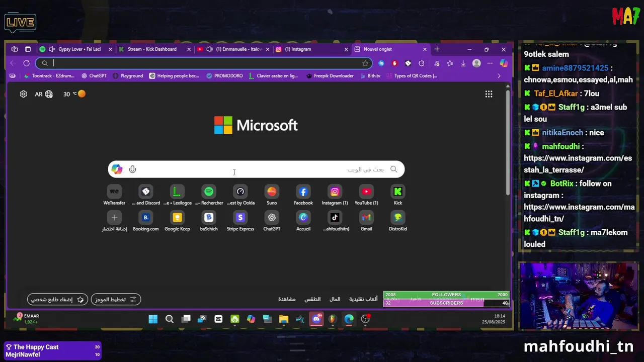644x362 pixels.
Task: Open the YouTube (1) shortcut tile
Action: pyautogui.click(x=366, y=195)
